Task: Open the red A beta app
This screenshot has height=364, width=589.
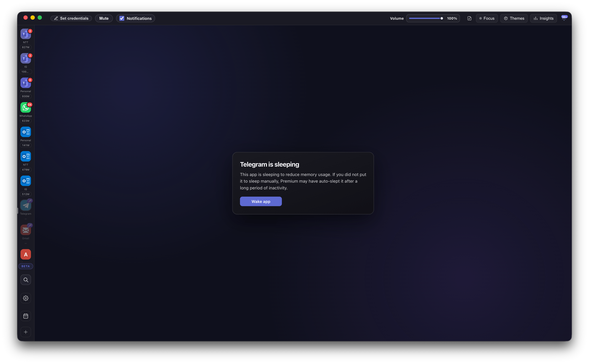Action: 26,254
